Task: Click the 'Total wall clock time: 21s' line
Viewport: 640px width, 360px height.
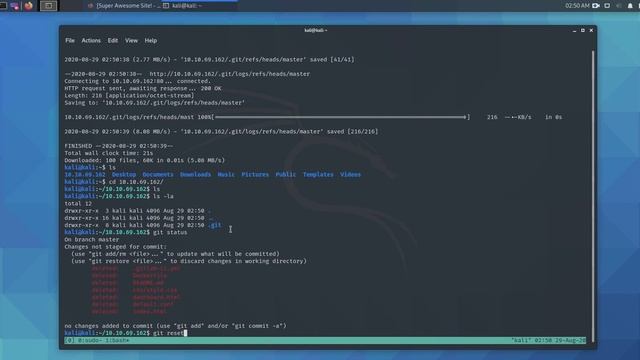Action: 109,153
